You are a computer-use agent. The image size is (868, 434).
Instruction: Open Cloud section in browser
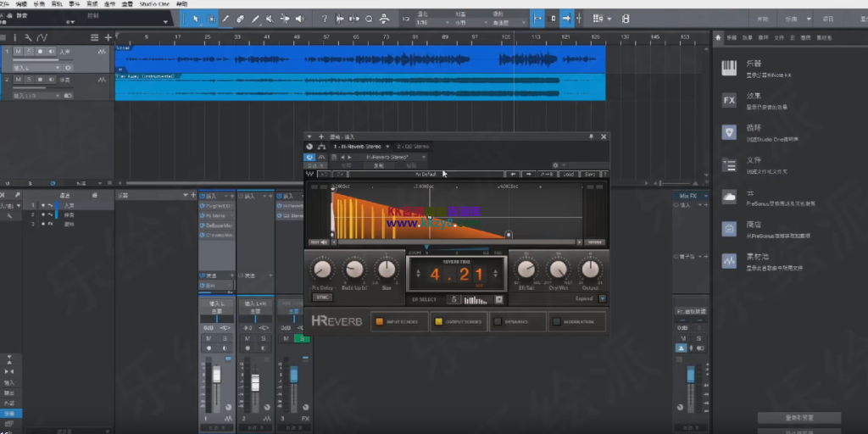[x=729, y=197]
